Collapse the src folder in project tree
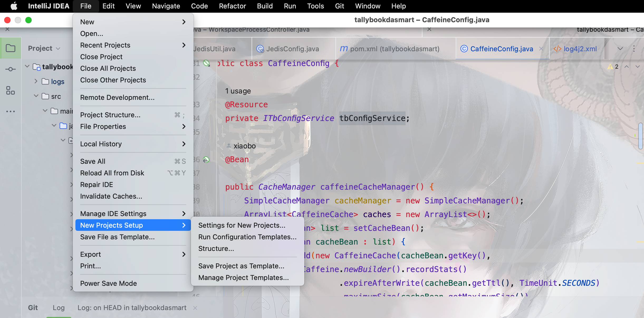The height and width of the screenshot is (318, 644). pos(36,96)
